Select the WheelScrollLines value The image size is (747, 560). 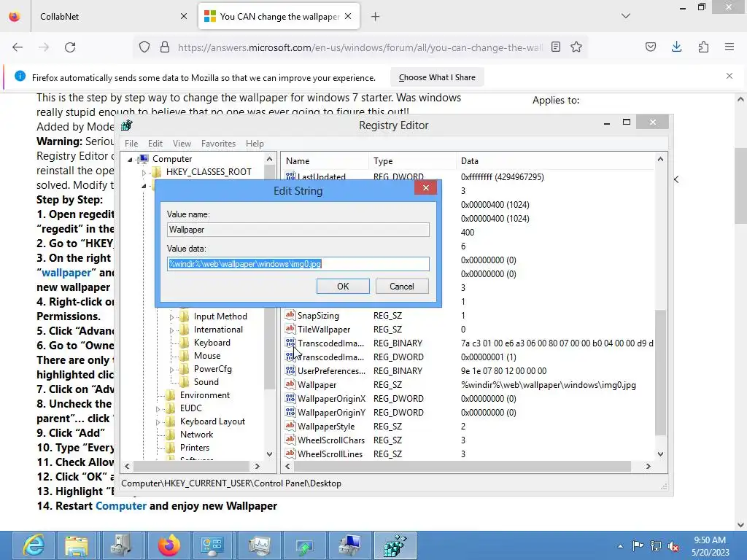(x=330, y=454)
